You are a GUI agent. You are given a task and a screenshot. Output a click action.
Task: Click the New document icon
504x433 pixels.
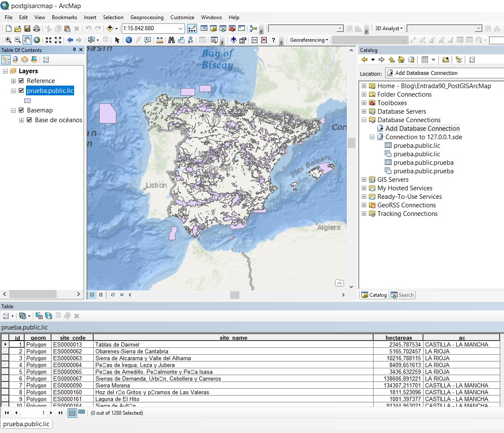coord(9,29)
